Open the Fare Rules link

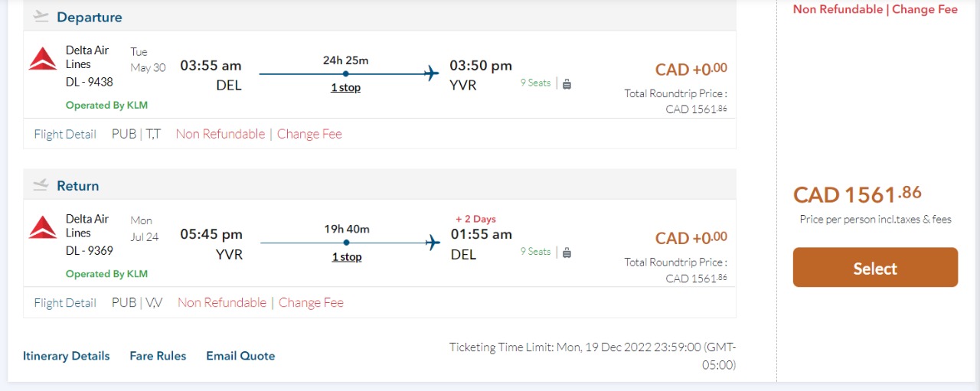tap(158, 356)
